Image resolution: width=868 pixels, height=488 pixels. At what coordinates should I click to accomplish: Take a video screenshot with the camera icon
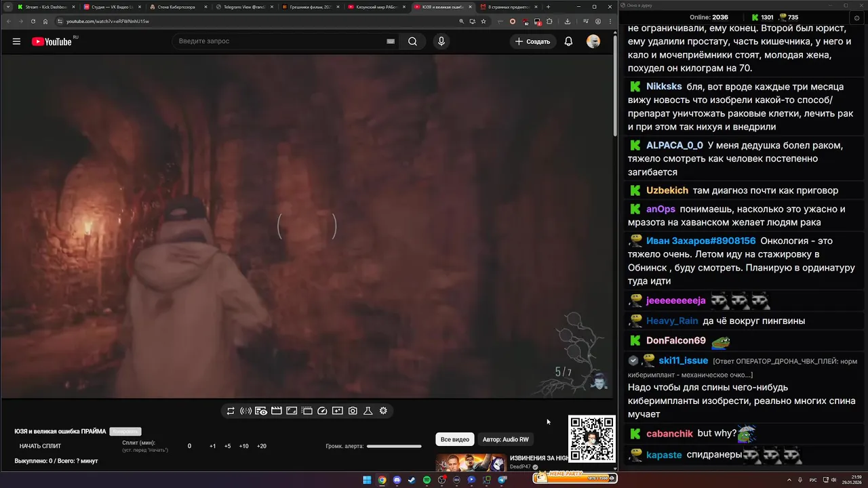click(x=353, y=411)
